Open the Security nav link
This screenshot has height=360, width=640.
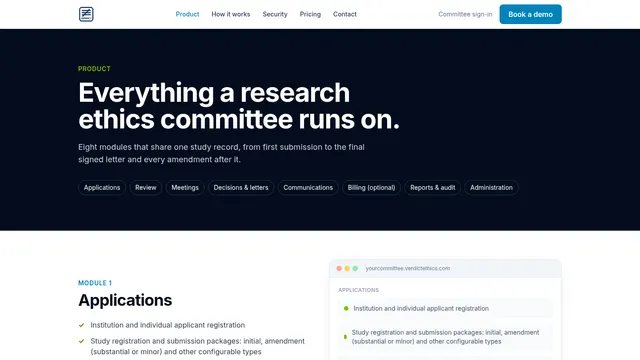tap(275, 14)
